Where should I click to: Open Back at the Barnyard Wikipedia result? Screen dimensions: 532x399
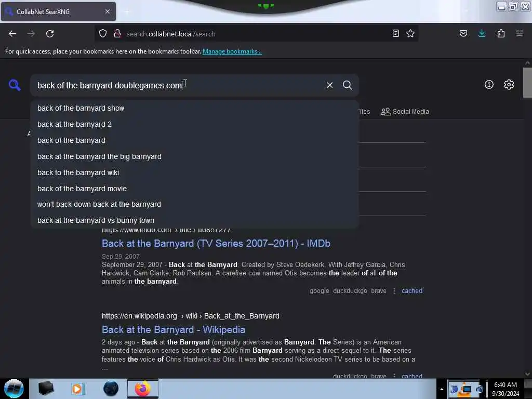(x=174, y=329)
